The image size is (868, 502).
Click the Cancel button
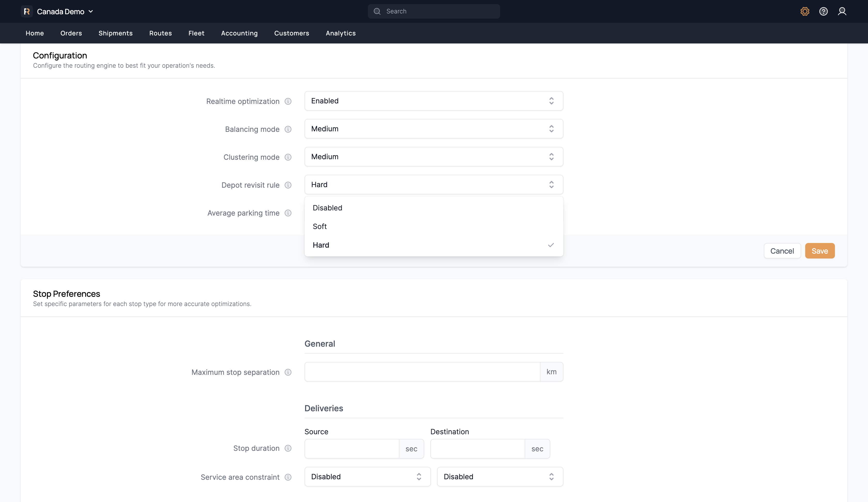[x=782, y=251]
